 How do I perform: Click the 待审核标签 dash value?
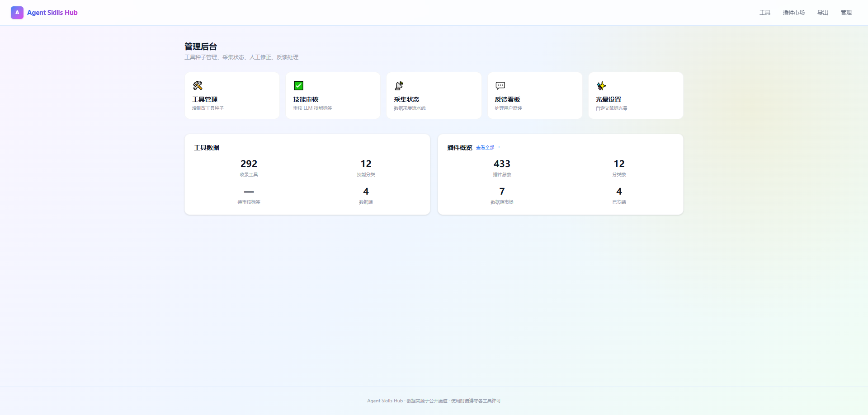(x=249, y=191)
